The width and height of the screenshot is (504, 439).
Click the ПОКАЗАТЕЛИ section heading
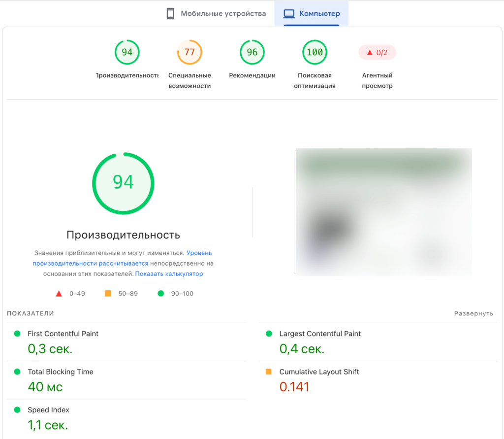[x=30, y=313]
